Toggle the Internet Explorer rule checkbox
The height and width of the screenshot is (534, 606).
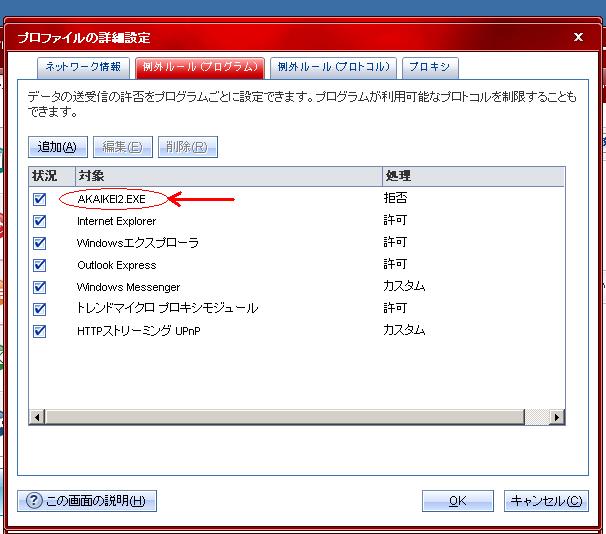pos(40,221)
